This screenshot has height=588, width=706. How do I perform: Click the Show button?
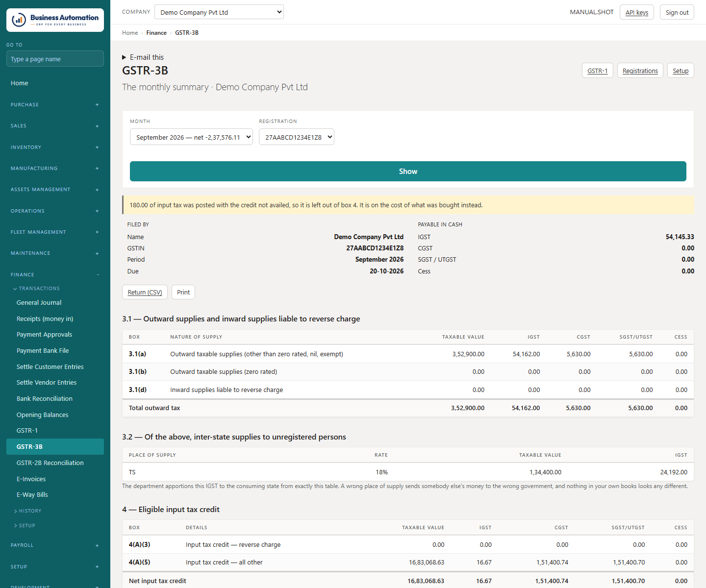408,171
